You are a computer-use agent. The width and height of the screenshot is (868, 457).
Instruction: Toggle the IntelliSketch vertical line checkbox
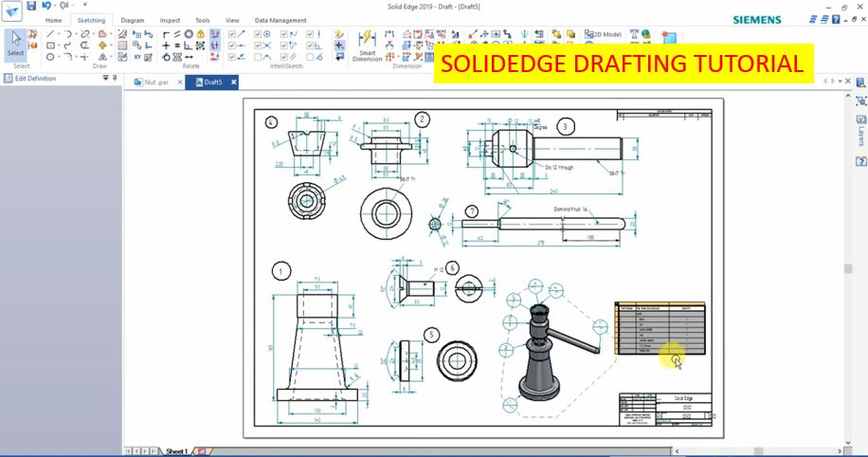click(310, 34)
